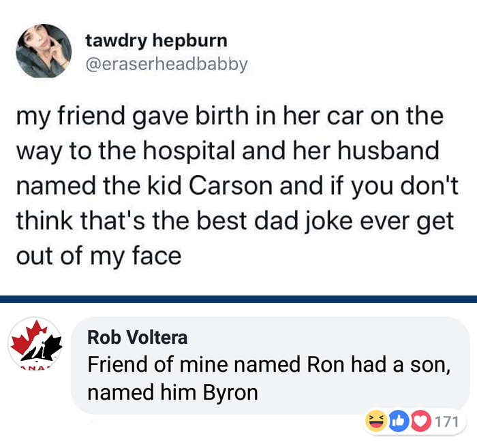Click the dark blue divider bar
The width and height of the screenshot is (477, 448).
coord(238,299)
